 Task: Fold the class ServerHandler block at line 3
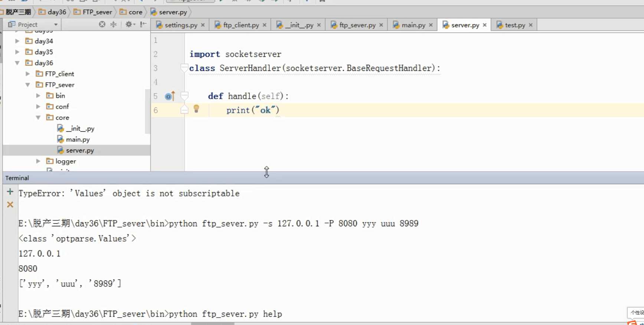point(184,68)
